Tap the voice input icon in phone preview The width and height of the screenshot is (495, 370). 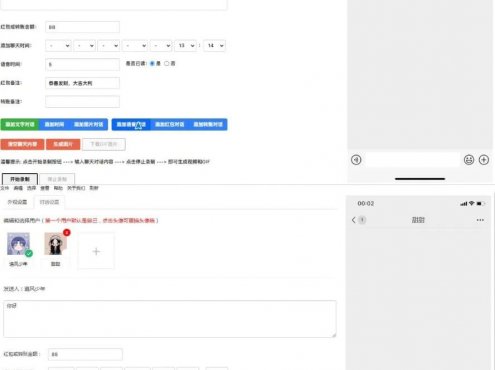(x=356, y=160)
